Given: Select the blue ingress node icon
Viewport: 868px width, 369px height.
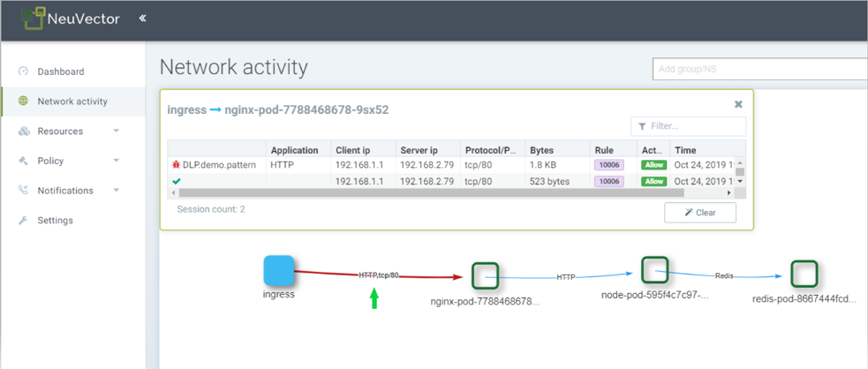Looking at the screenshot, I should click(279, 270).
